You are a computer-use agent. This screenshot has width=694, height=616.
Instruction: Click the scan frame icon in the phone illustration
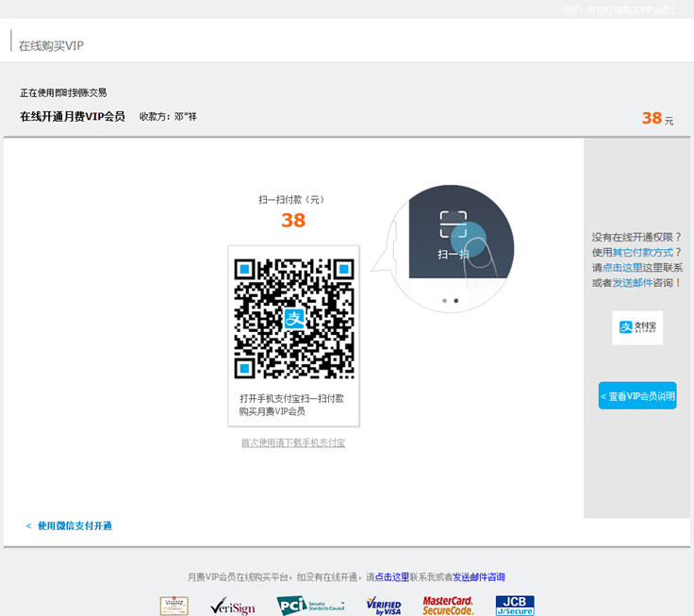pyautogui.click(x=454, y=224)
